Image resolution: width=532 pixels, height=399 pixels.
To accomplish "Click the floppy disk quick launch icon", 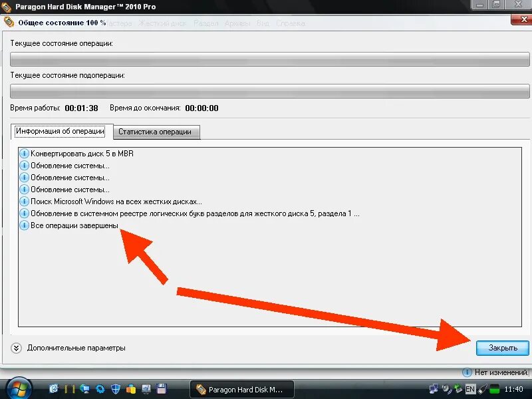I will click(162, 389).
